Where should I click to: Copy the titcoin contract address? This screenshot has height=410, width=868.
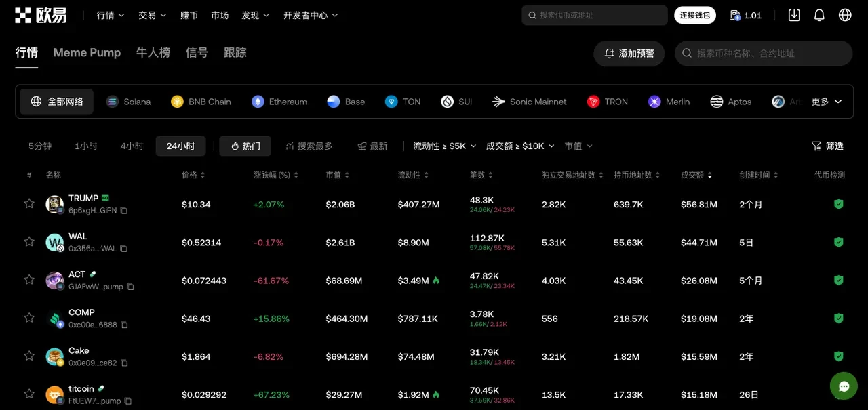pyautogui.click(x=127, y=401)
